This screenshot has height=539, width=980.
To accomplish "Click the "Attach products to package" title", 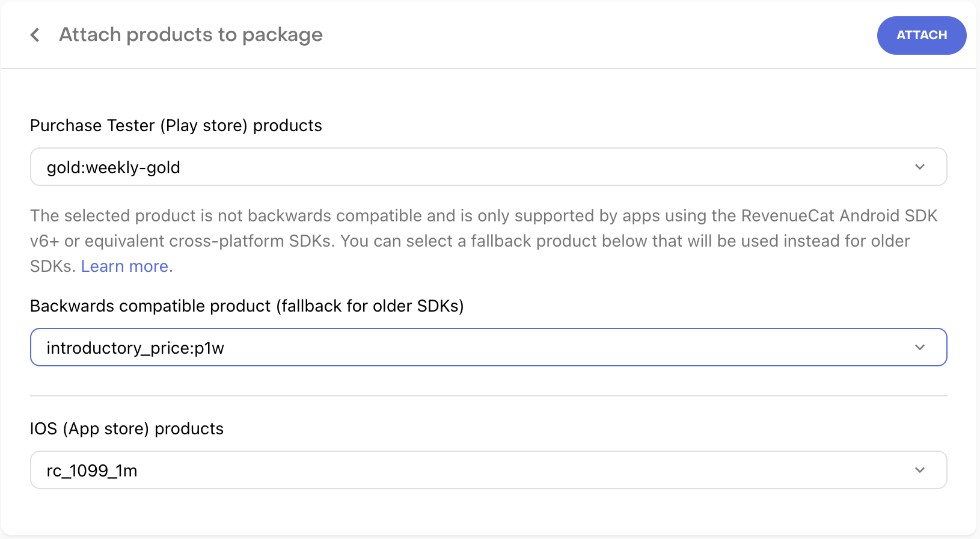I will pos(191,35).
